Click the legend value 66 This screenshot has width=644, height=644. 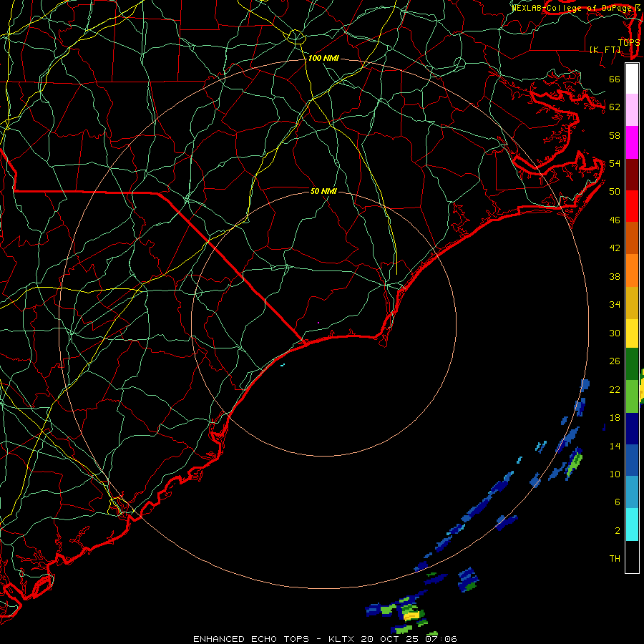click(x=615, y=79)
